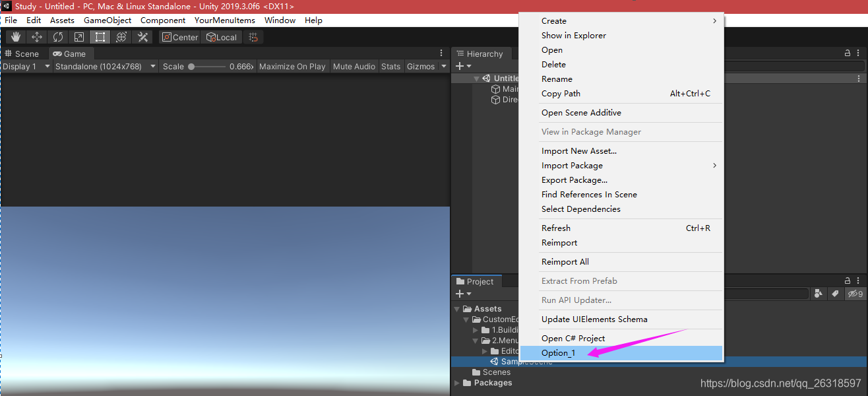
Task: Open the Import Package submenu
Action: [622, 166]
